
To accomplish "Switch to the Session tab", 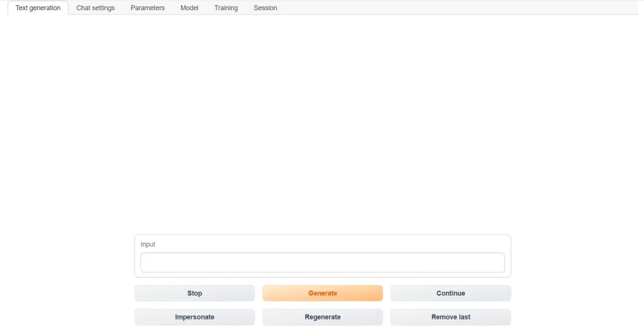I will 265,8.
